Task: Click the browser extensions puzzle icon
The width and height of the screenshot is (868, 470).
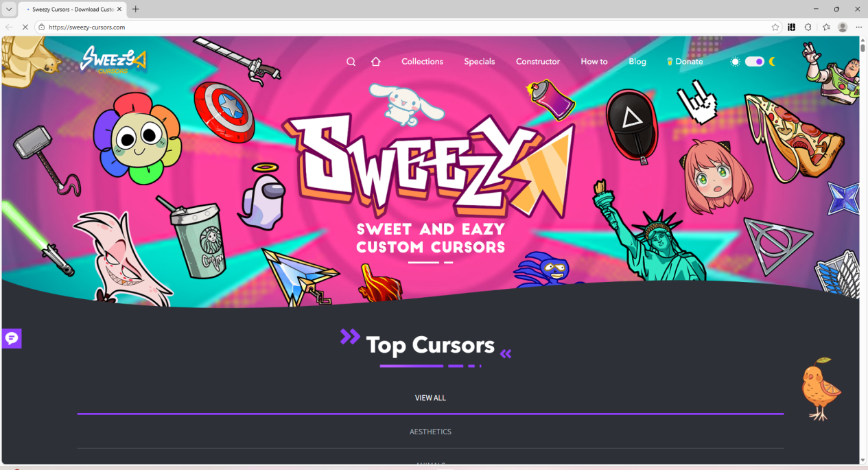Action: (x=808, y=27)
